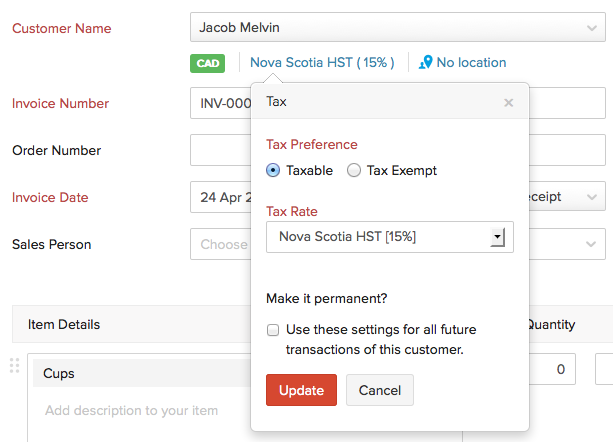Click the drag handle beside Cups item
Viewport: 613px width, 442px height.
[14, 366]
